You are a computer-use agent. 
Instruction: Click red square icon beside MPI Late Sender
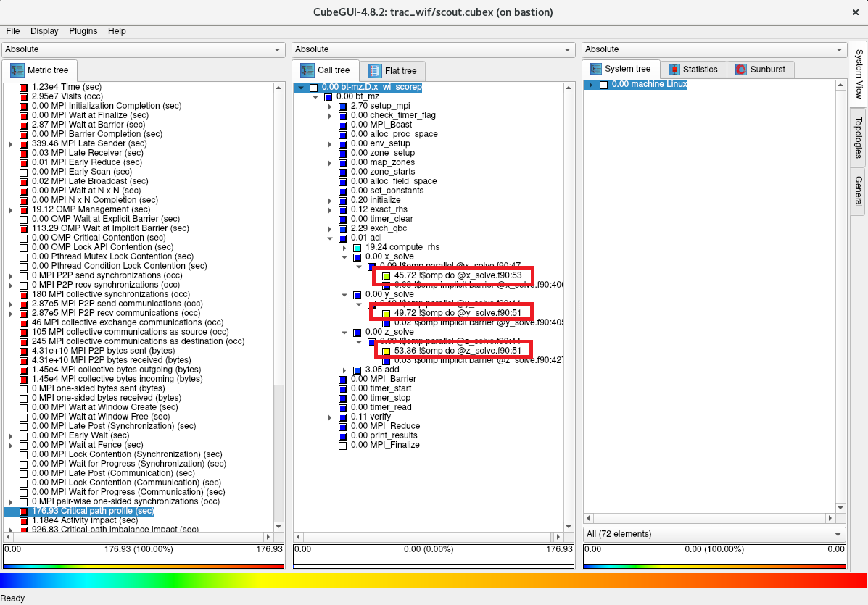point(24,144)
